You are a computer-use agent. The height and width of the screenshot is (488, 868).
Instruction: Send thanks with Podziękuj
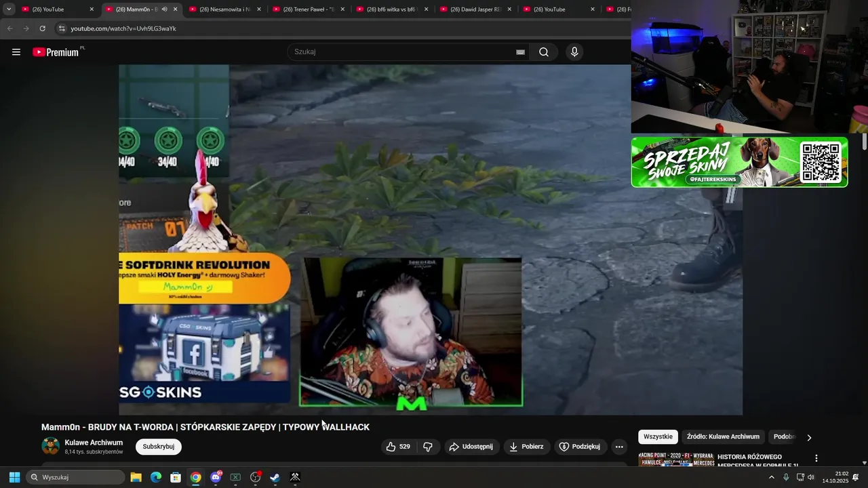[x=580, y=447]
